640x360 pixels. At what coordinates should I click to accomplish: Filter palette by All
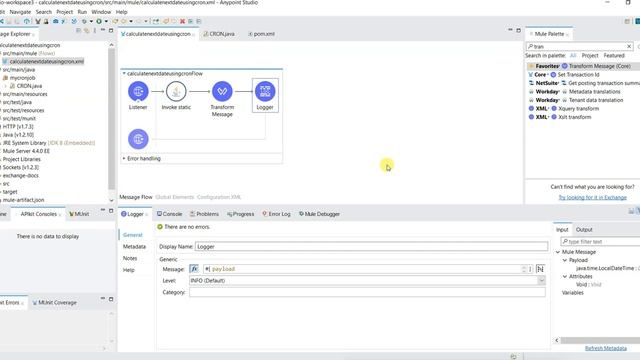coord(573,56)
